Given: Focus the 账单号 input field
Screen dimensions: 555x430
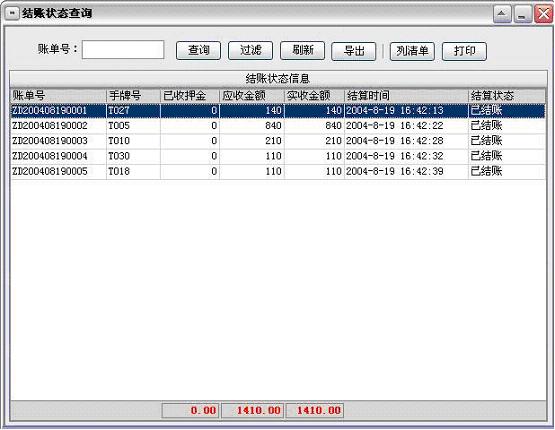Looking at the screenshot, I should [123, 50].
